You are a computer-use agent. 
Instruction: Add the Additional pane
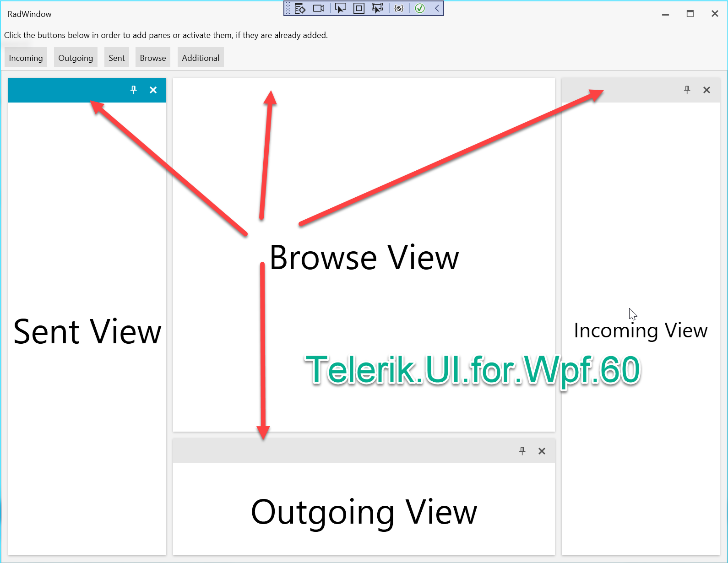201,58
